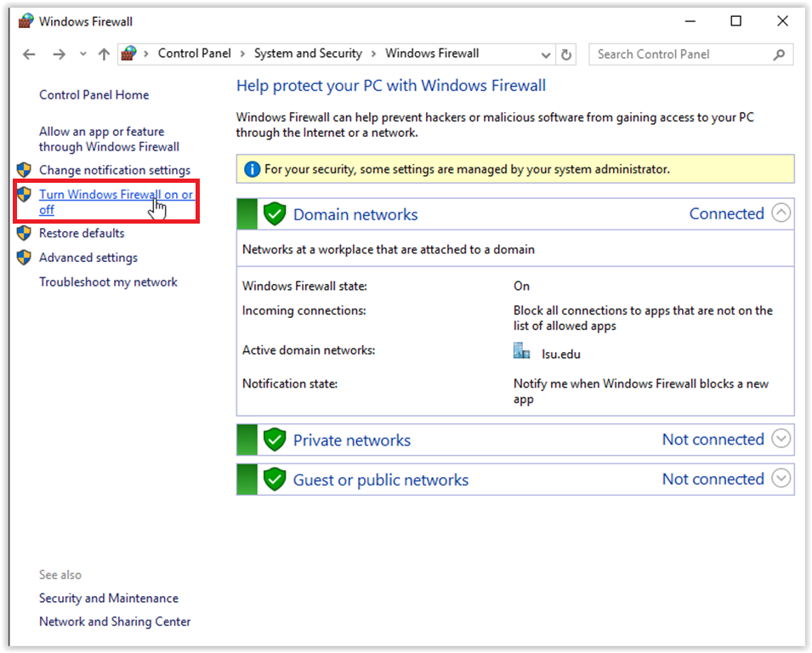The height and width of the screenshot is (653, 812).
Task: Click shield icon beside Change notification settings
Action: click(x=24, y=169)
